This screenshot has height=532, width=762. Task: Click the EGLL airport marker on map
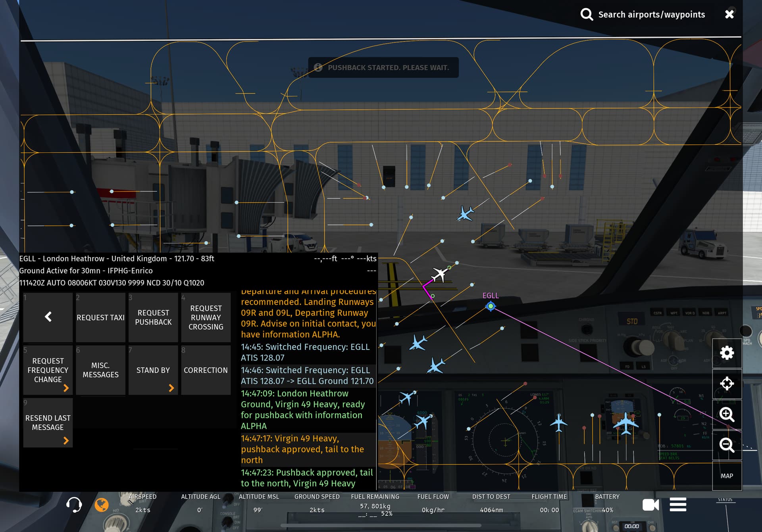491,306
